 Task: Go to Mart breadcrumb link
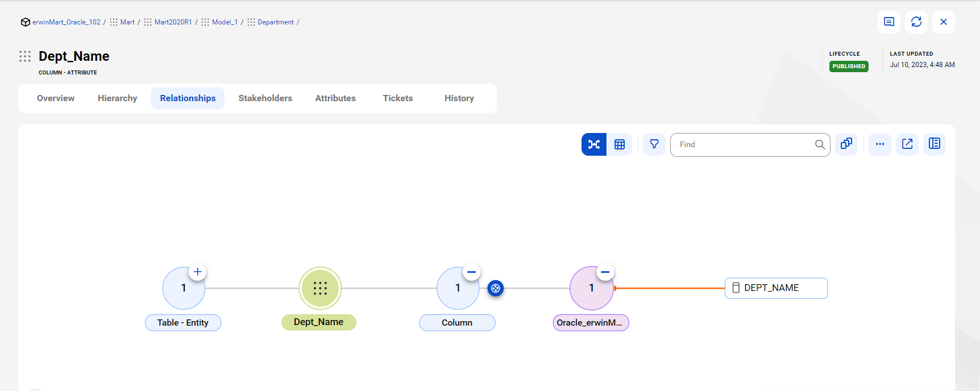127,22
